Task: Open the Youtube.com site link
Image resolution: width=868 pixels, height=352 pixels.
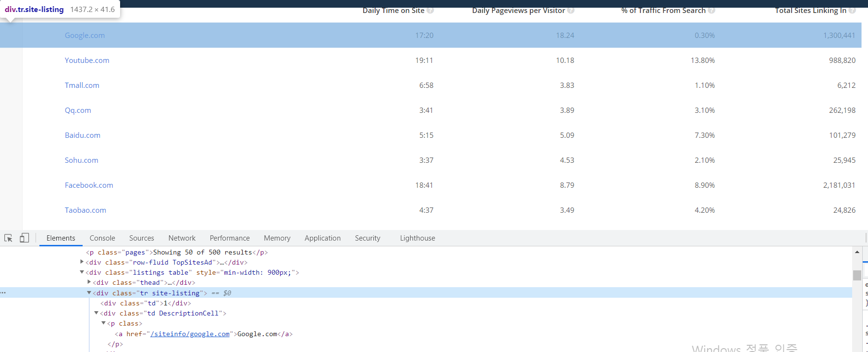Action: (87, 61)
